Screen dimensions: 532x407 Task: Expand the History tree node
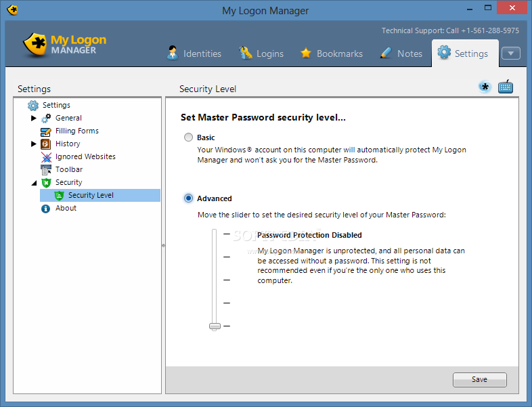[x=34, y=144]
